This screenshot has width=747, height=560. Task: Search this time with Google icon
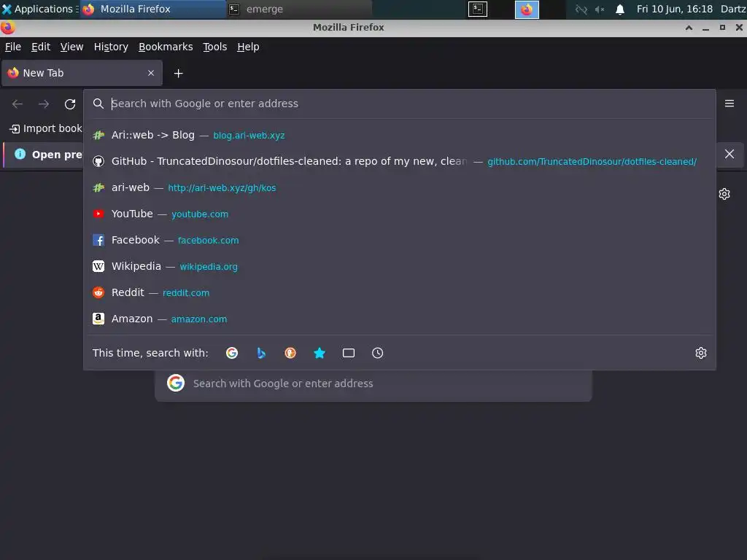tap(232, 353)
